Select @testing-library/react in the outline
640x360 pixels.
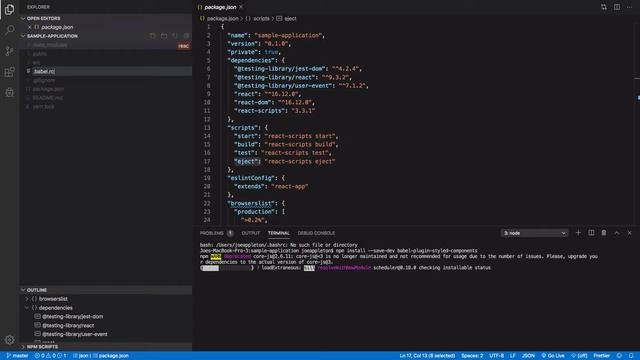coord(68,325)
